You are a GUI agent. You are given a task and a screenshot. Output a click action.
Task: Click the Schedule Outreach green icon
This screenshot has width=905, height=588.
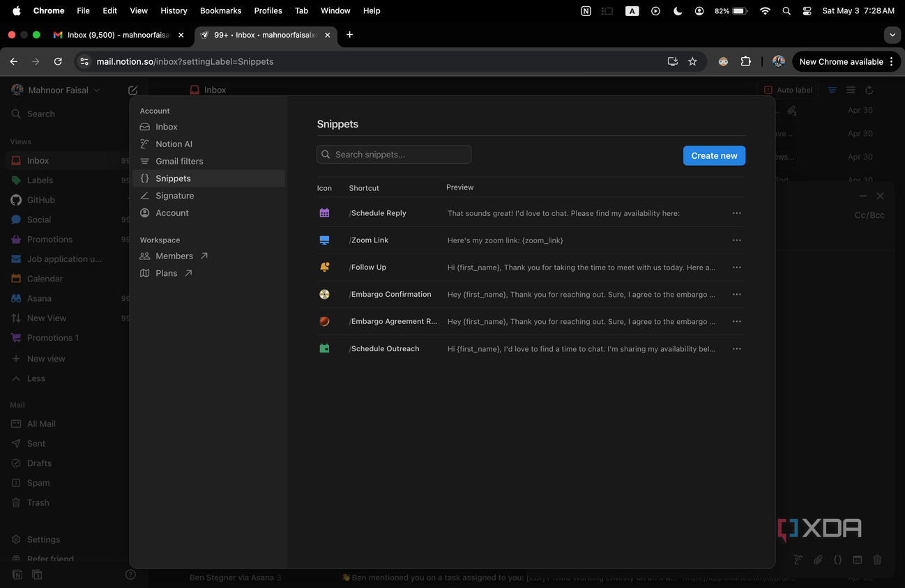(324, 349)
